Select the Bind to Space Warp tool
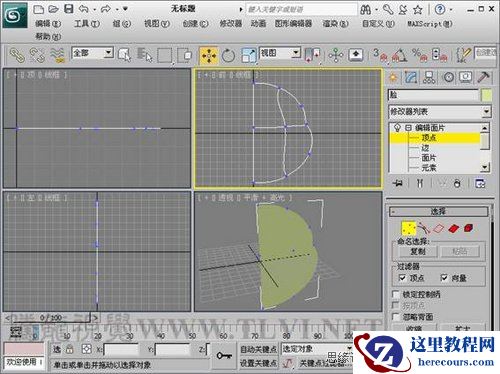This screenshot has height=374, width=500. click(x=57, y=55)
